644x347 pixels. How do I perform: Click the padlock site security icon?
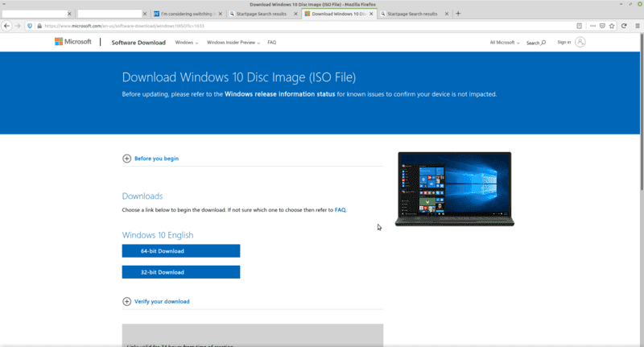tap(39, 26)
